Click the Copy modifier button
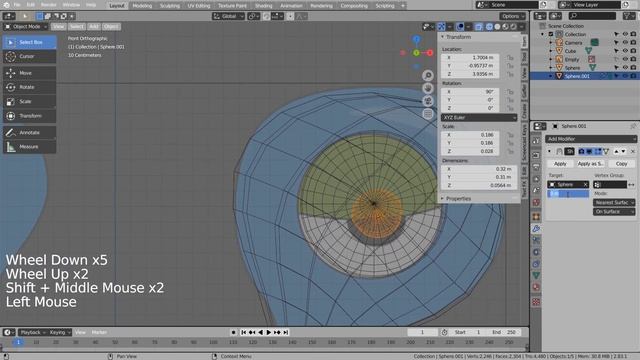640x360 pixels. coord(621,164)
